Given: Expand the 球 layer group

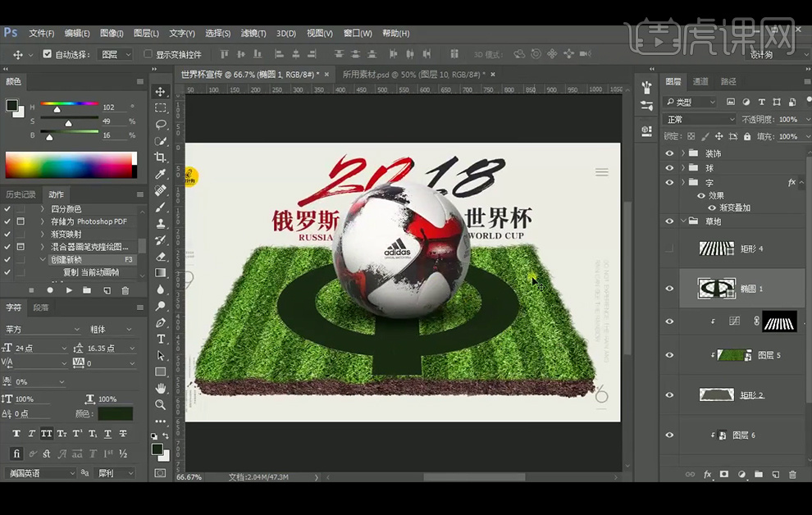Looking at the screenshot, I should tap(683, 167).
